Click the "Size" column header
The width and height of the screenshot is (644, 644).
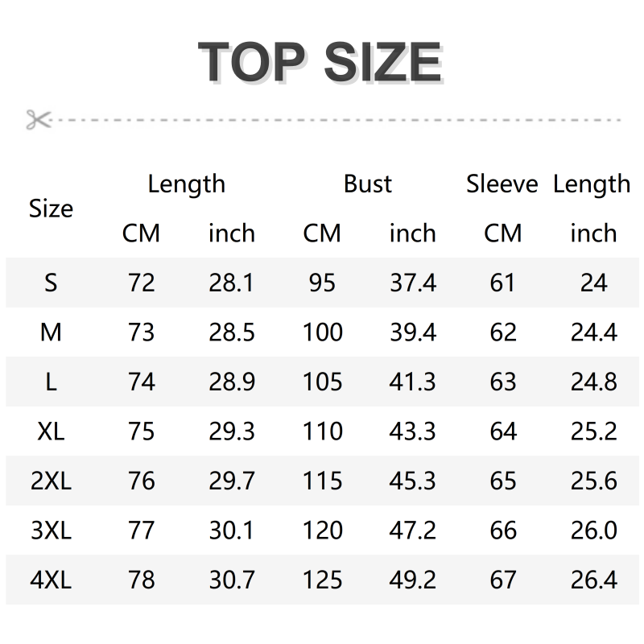[x=51, y=208]
